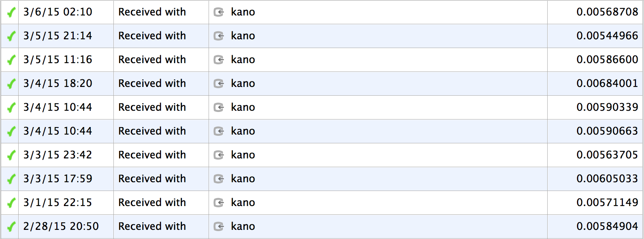
Task: Click the received arrow icon on the 3/6/15 02:10 row
Action: point(219,12)
